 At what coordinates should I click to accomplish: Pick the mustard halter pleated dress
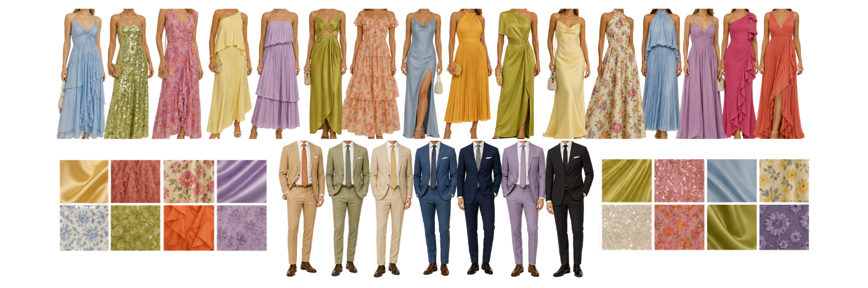[467, 73]
